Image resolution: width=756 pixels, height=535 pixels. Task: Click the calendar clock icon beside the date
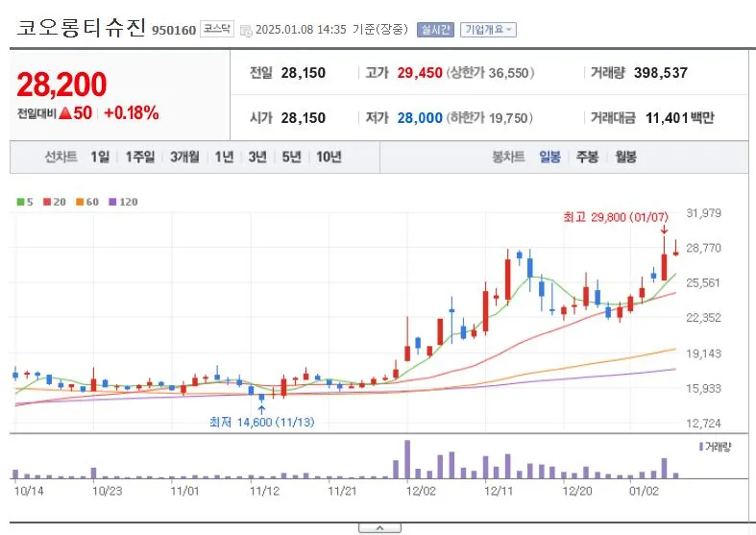coord(246,31)
